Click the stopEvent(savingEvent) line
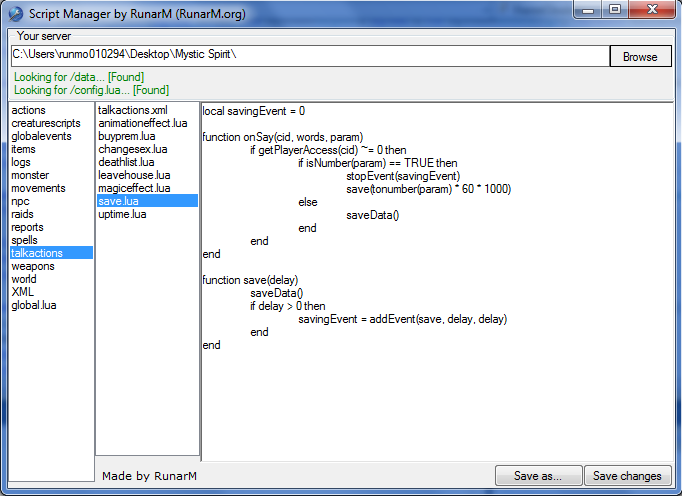Viewport: 682px width, 496px height. (x=403, y=176)
